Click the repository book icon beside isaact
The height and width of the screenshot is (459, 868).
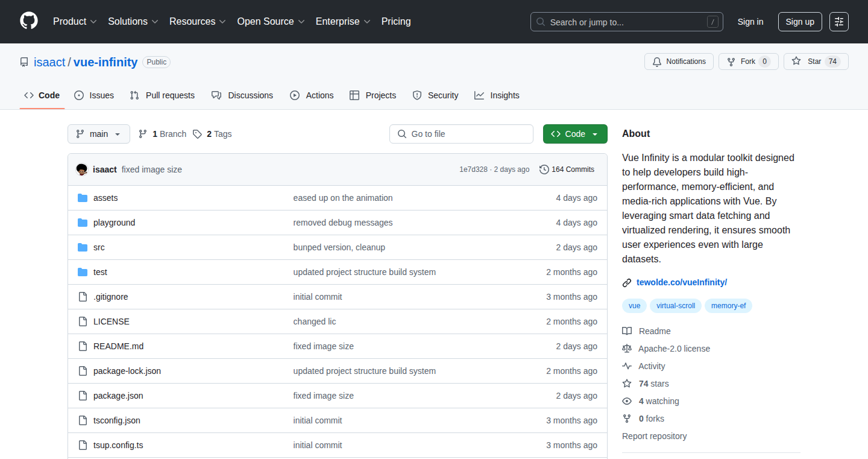[24, 62]
